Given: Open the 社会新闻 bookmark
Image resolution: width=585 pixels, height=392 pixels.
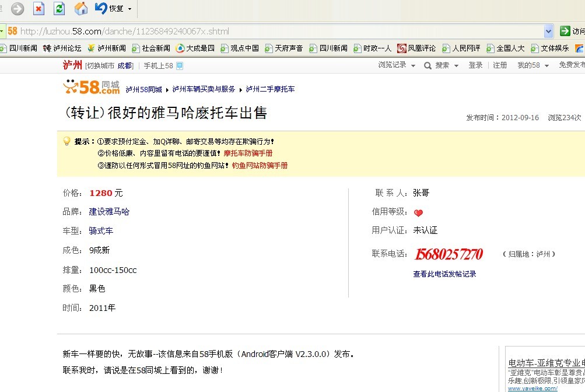Looking at the screenshot, I should 150,48.
